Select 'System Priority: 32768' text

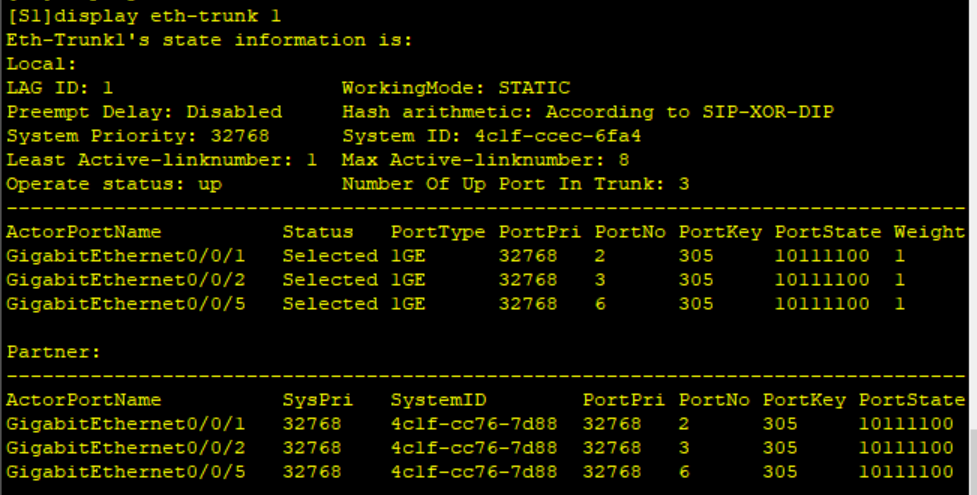click(138, 136)
